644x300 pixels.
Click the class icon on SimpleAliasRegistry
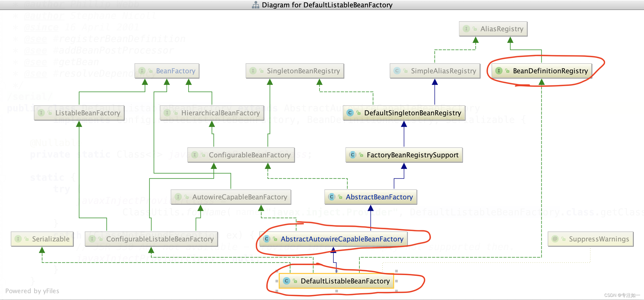coord(397,71)
